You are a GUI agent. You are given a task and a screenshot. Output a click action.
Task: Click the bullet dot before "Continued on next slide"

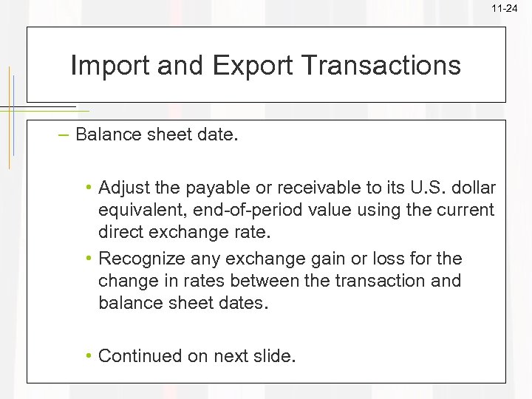point(89,356)
